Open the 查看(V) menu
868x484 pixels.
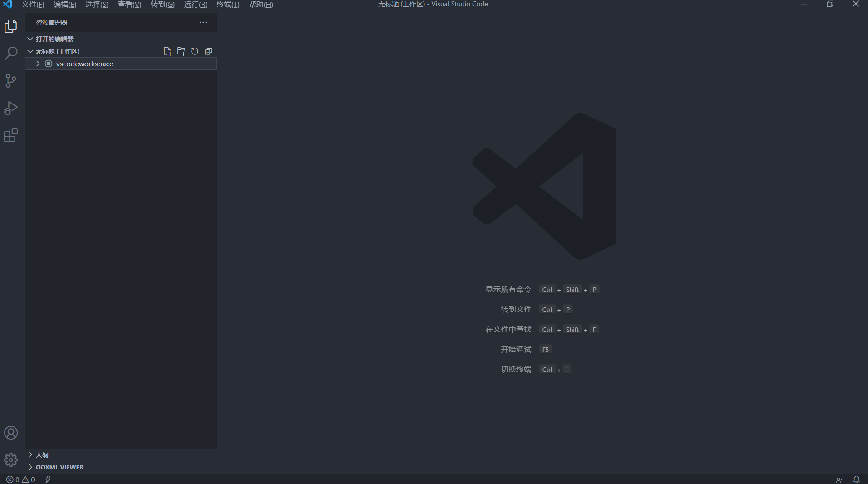coord(129,5)
